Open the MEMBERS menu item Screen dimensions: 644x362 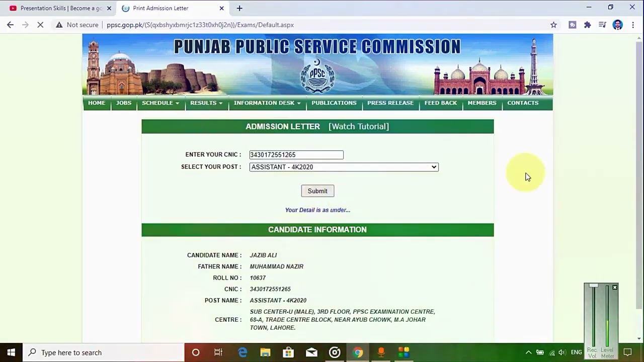[x=482, y=103]
